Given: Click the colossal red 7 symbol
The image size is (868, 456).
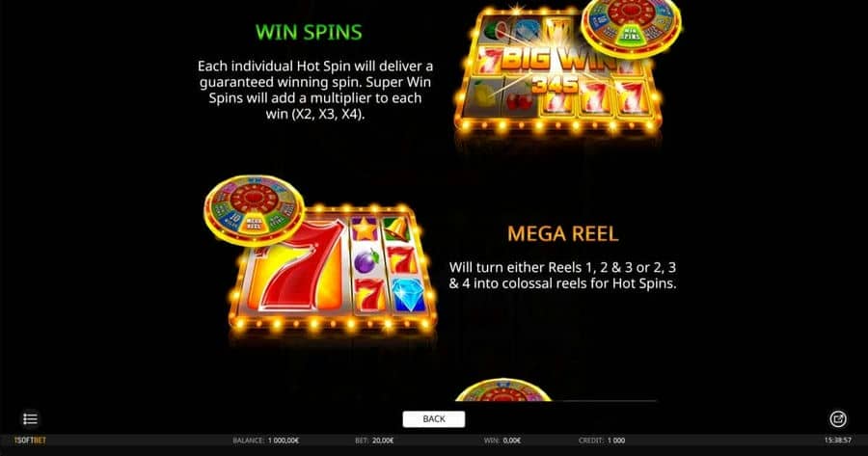Looking at the screenshot, I should [296, 264].
